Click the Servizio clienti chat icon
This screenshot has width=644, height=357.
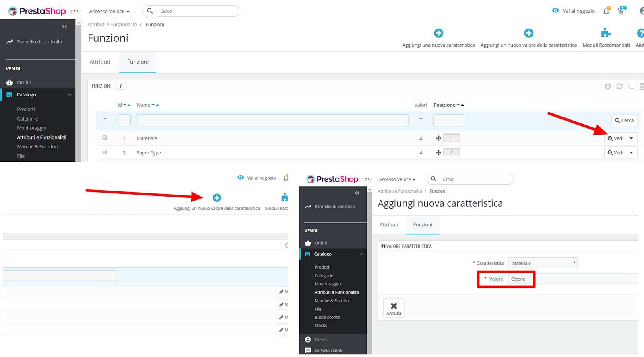[x=308, y=350]
